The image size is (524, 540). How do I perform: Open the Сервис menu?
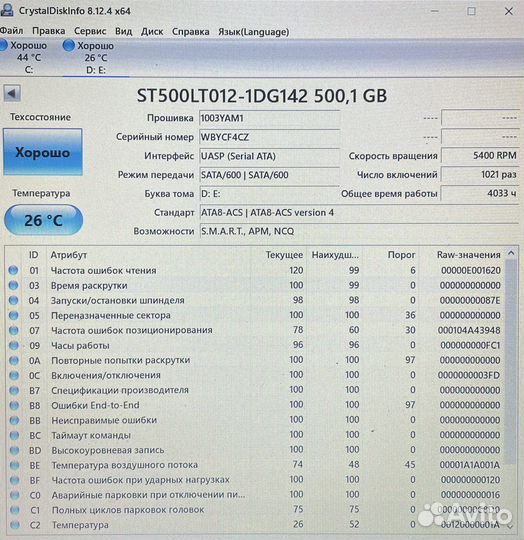tap(90, 31)
